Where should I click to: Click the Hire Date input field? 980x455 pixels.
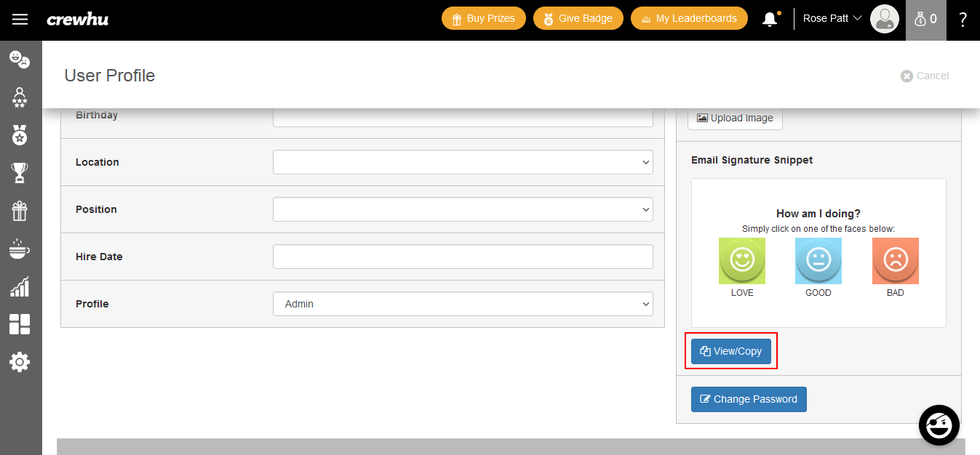(463, 257)
